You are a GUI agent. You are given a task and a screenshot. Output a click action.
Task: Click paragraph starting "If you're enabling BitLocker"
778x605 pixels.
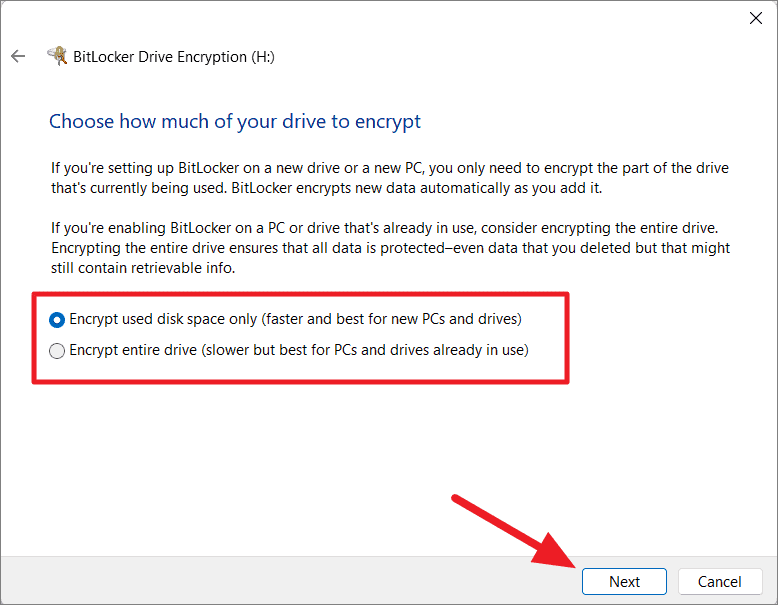pyautogui.click(x=390, y=248)
